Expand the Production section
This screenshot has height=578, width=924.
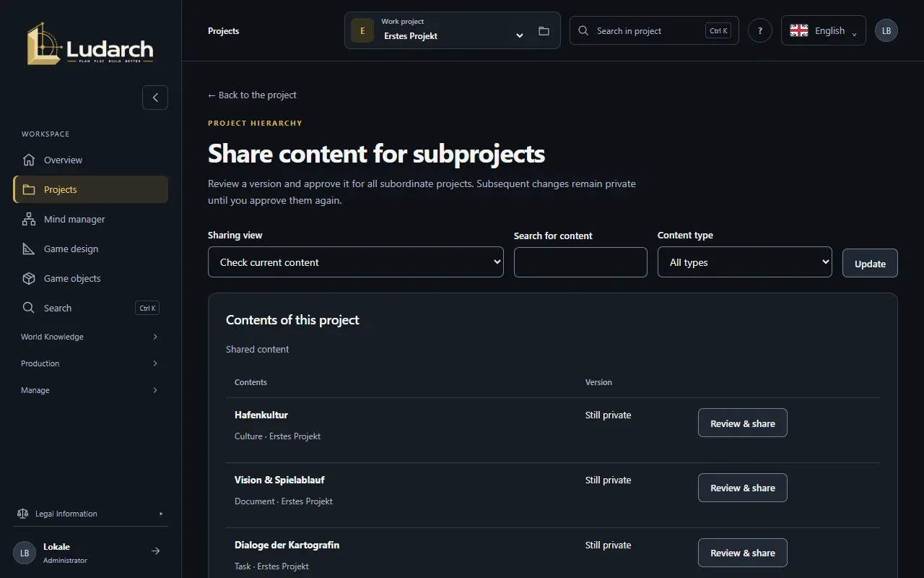point(90,363)
